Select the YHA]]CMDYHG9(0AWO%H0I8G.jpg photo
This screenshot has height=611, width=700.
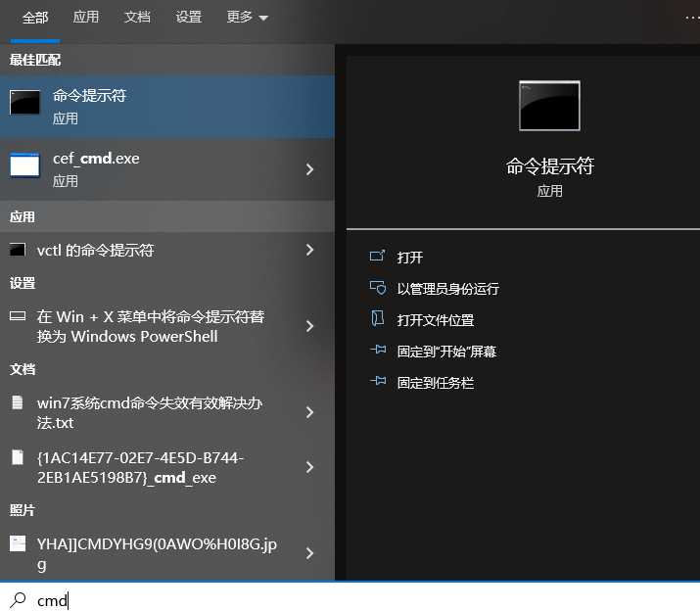click(167, 554)
